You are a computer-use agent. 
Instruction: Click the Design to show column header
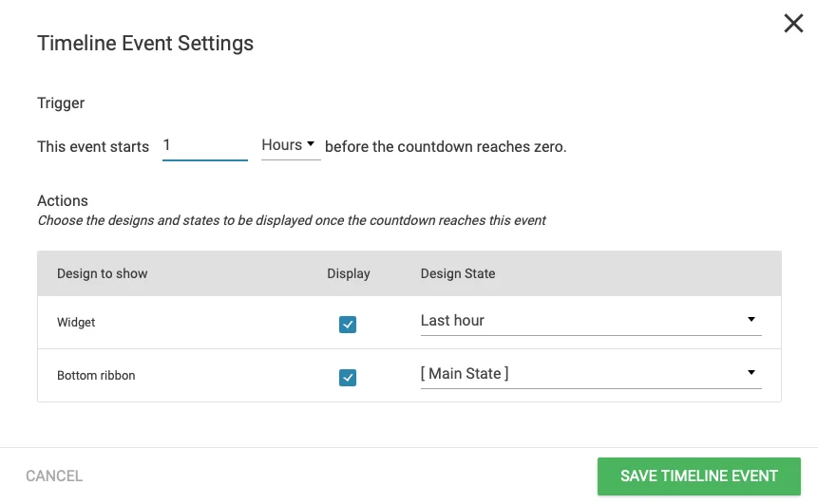pos(103,273)
